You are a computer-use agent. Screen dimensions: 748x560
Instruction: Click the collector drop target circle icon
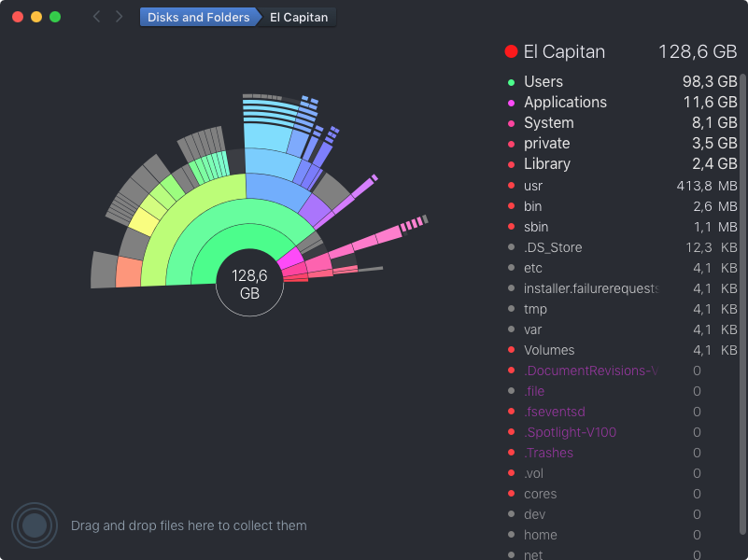click(35, 525)
